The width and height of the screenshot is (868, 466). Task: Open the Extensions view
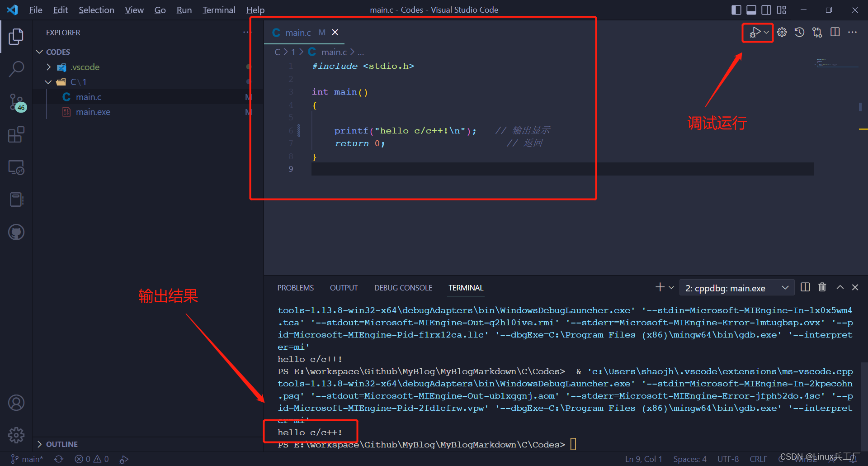click(x=16, y=134)
